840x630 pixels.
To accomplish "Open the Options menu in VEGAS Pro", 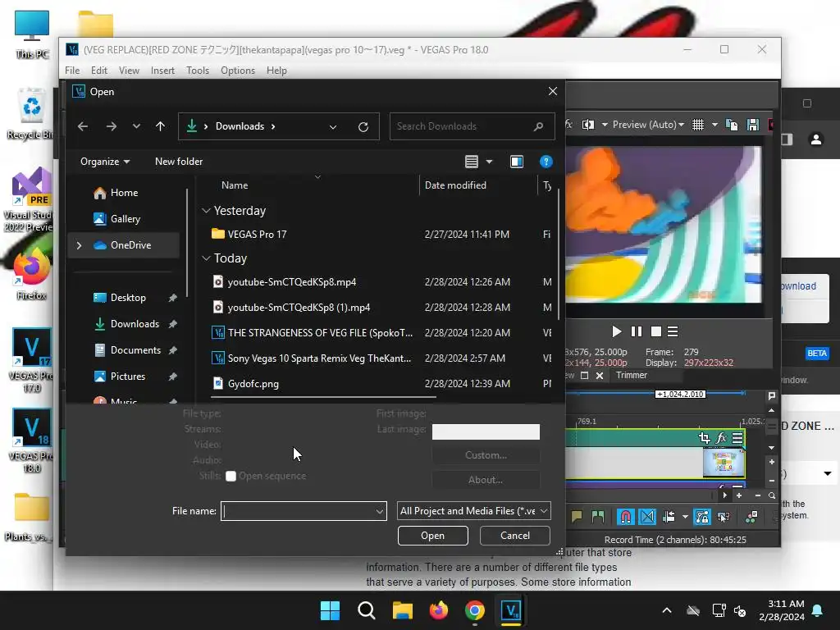I will pyautogui.click(x=238, y=71).
